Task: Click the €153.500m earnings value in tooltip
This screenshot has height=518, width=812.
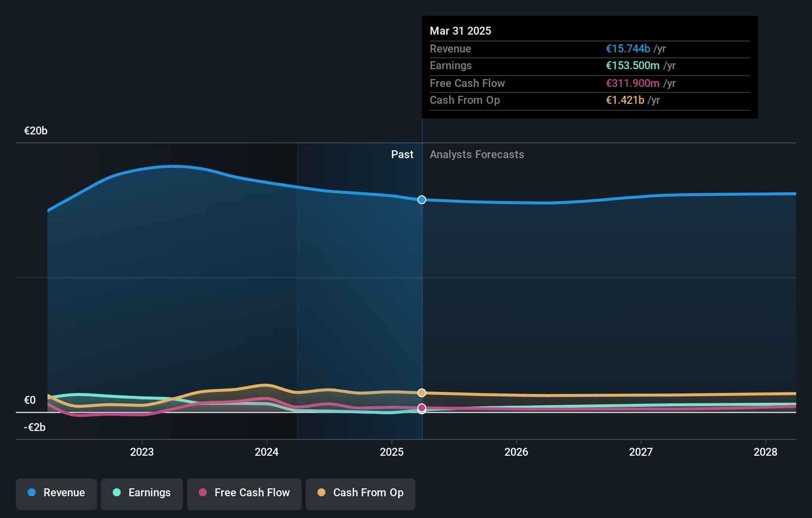Action: 633,65
